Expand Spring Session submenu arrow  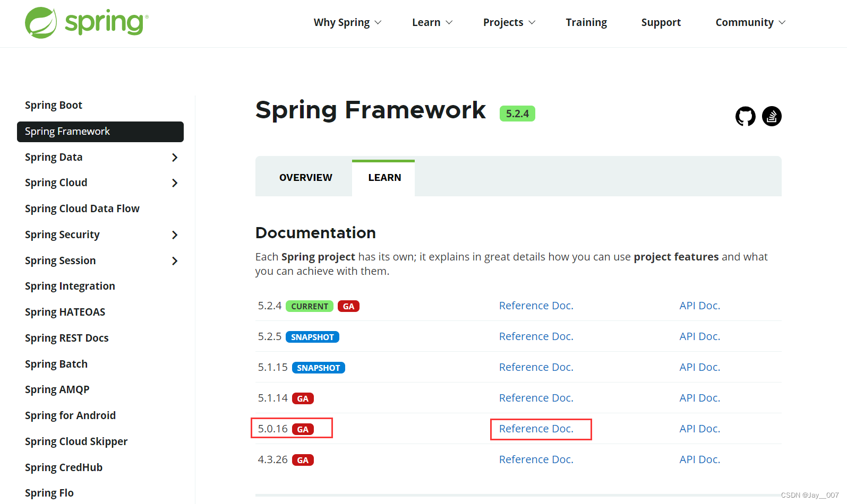pos(175,261)
